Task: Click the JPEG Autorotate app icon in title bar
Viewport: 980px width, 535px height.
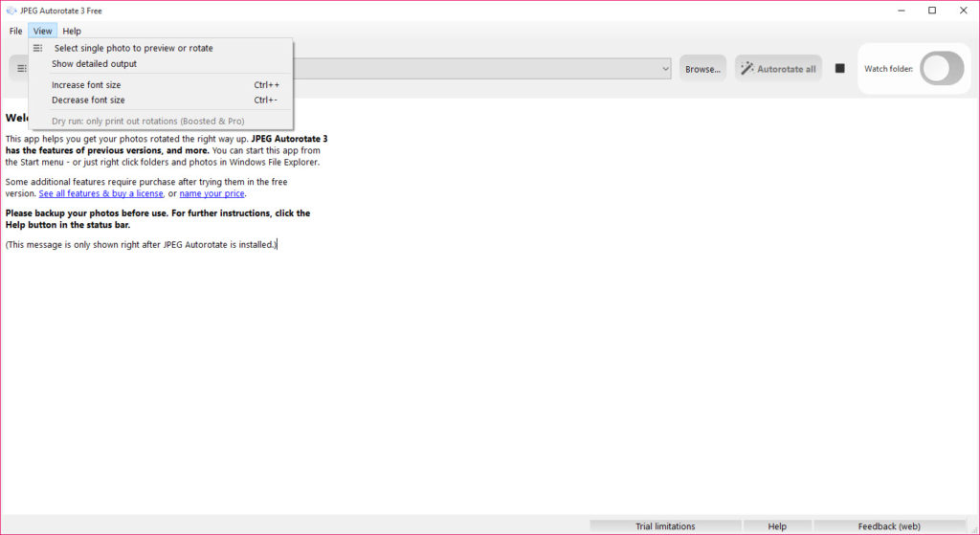Action: (11, 10)
